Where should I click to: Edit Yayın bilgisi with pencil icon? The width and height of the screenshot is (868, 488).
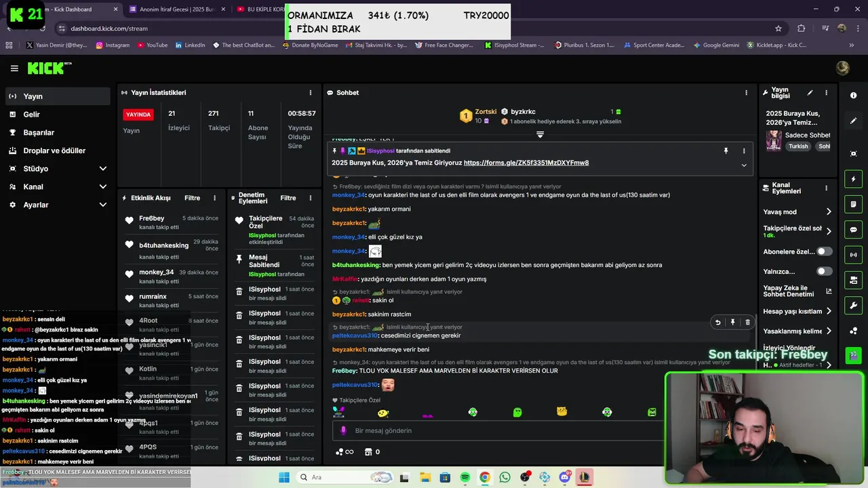pyautogui.click(x=810, y=93)
